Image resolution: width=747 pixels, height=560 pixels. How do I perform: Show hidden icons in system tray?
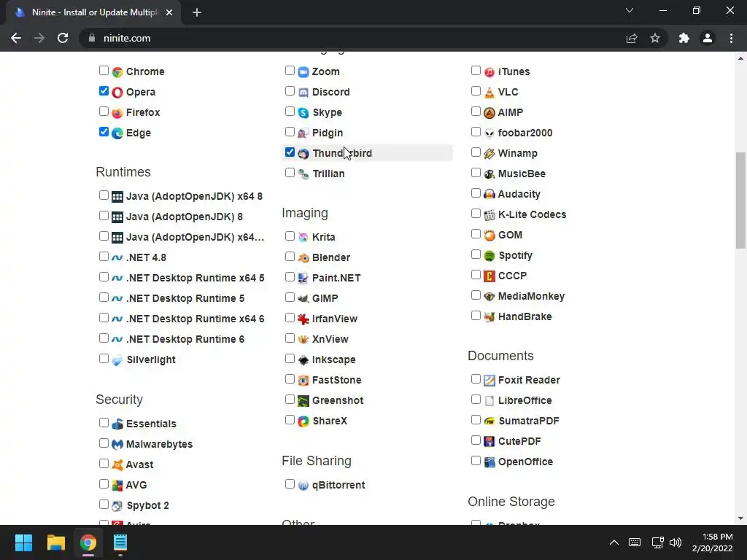tap(614, 542)
